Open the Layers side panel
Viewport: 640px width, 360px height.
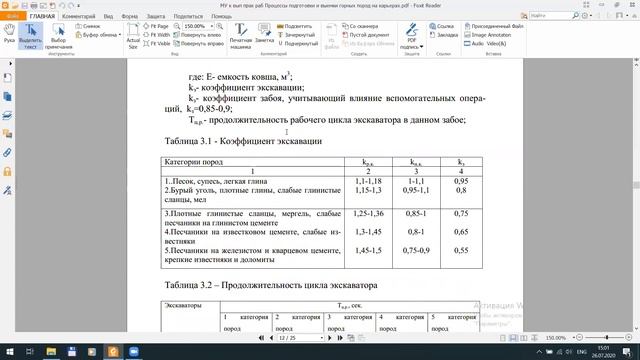pos(7,116)
